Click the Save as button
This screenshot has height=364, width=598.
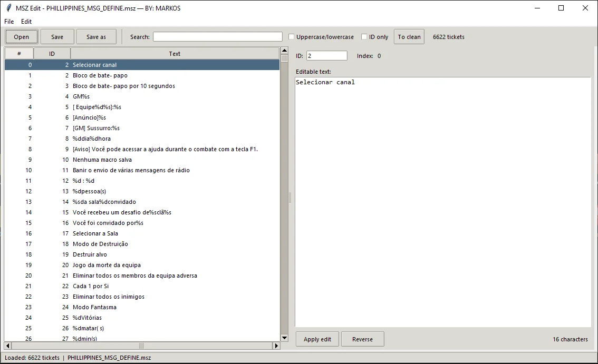96,37
